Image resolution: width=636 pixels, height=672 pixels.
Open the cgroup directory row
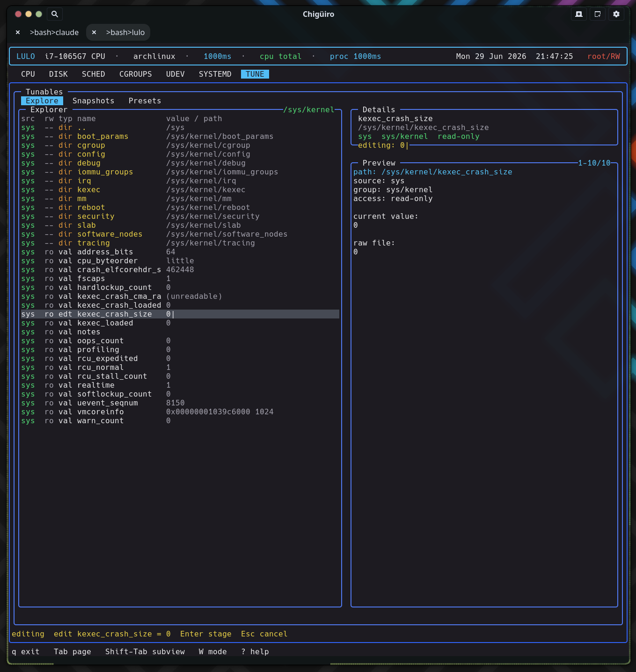[180, 145]
